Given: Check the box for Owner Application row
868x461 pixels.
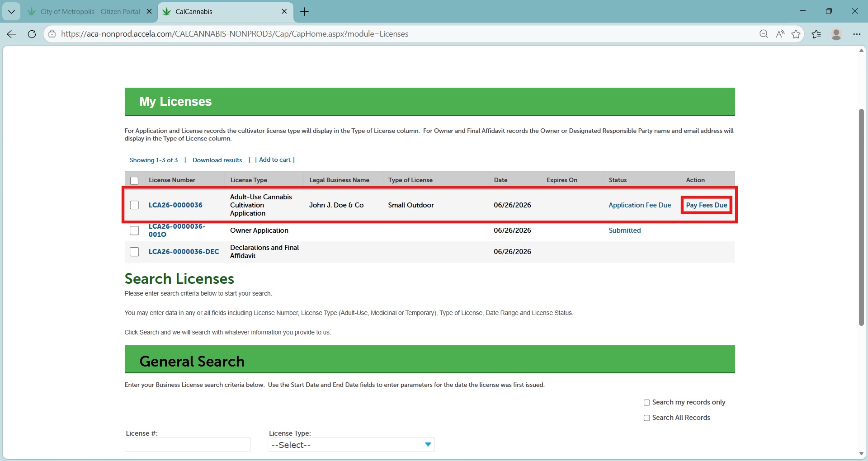Looking at the screenshot, I should (134, 230).
